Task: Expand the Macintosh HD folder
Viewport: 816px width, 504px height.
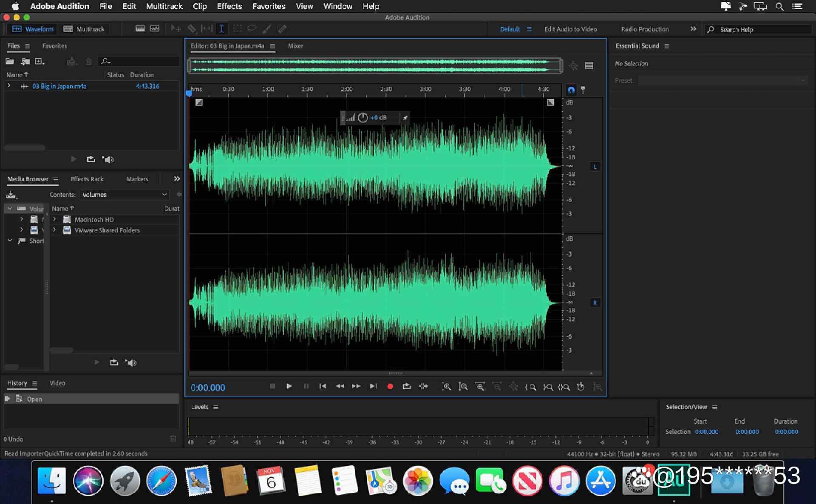Action: click(54, 220)
